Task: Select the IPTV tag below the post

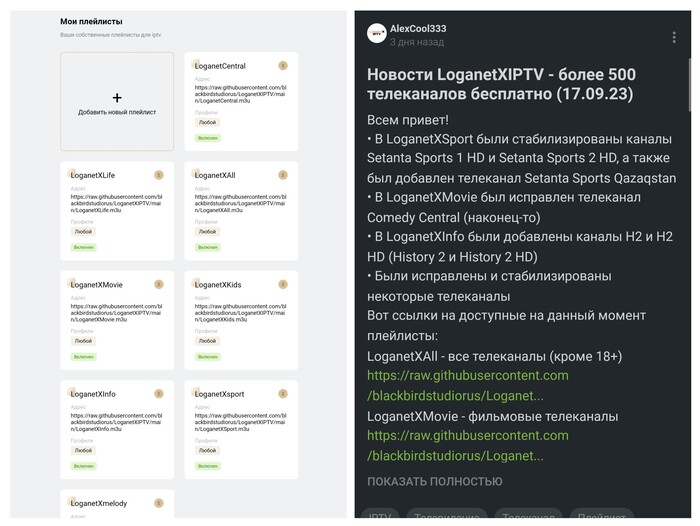Action: pos(380,516)
